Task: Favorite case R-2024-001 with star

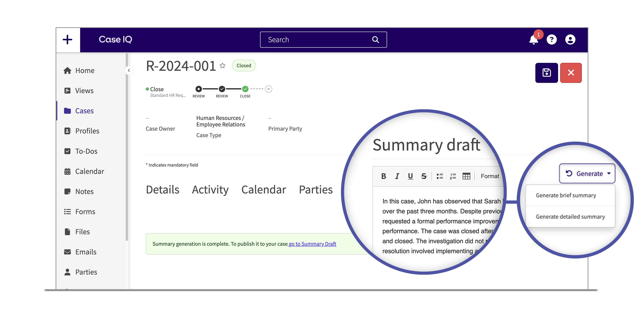Action: 223,66
